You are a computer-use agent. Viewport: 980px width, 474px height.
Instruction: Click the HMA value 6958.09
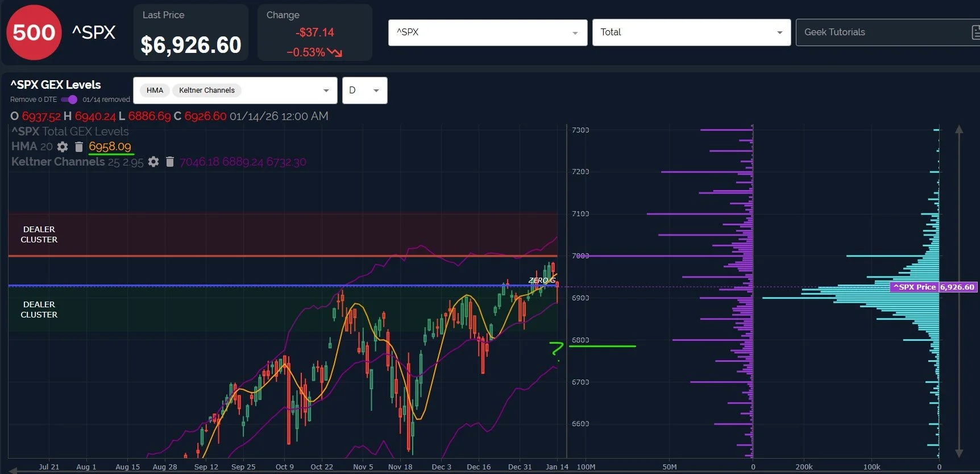[110, 147]
